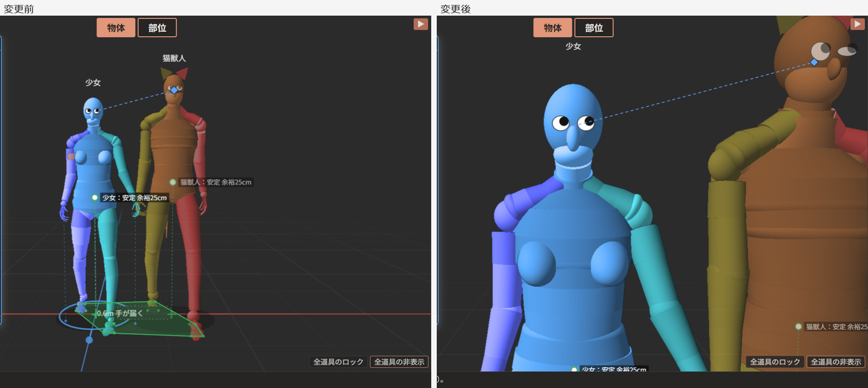
Task: Click the 猫獣人：安定 label in 変更後
Action: click(836, 327)
